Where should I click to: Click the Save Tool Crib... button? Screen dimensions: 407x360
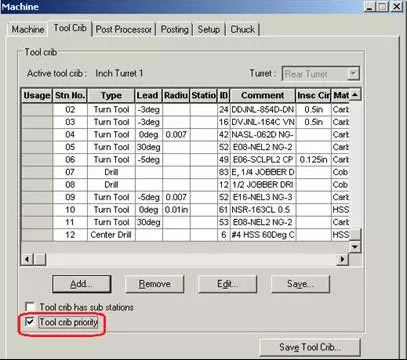point(310,347)
